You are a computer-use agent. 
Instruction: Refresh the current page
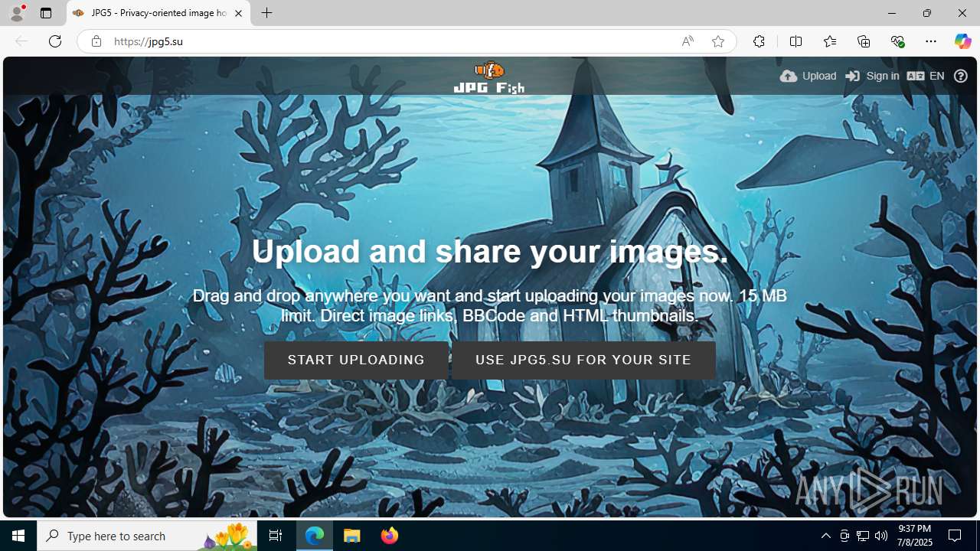(55, 41)
